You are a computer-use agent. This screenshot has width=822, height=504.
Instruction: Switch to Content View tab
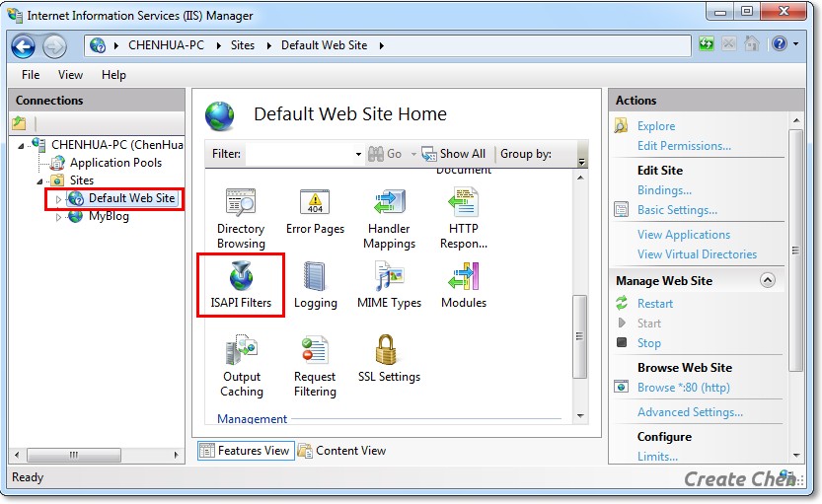(x=341, y=451)
